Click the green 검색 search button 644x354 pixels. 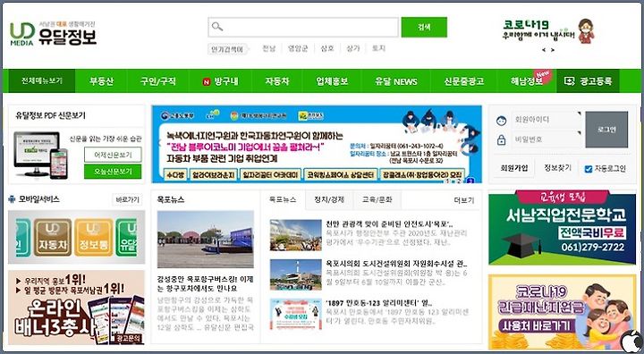424,27
